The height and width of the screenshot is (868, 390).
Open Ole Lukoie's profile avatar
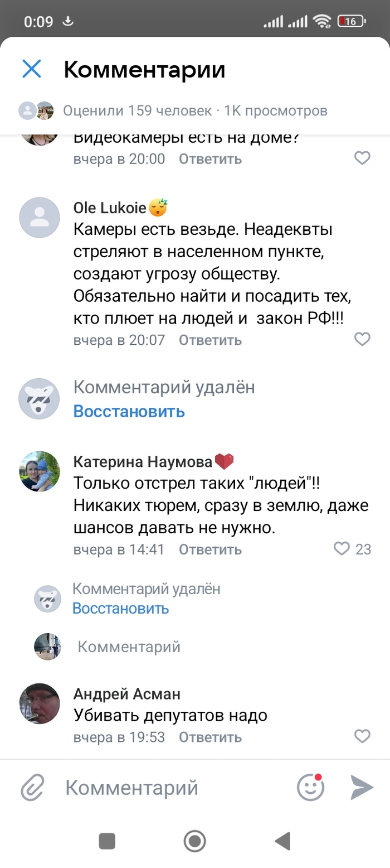pos(40,218)
